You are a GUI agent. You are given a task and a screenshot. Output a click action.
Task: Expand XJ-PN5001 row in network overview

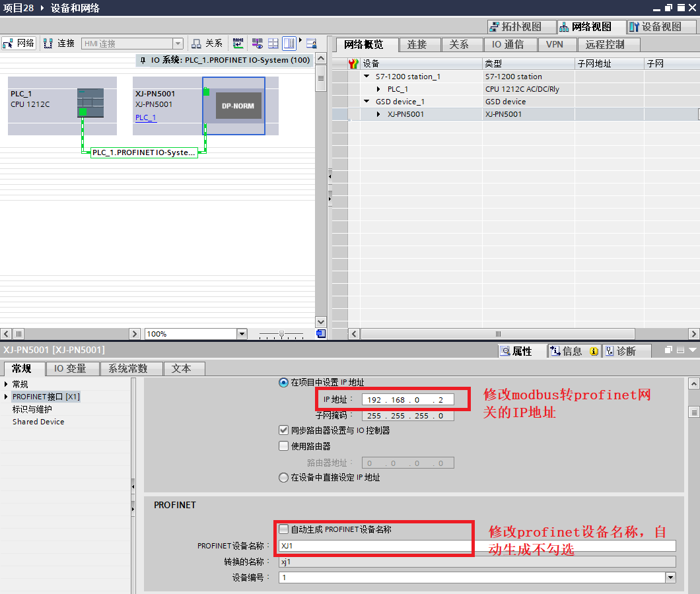(378, 114)
